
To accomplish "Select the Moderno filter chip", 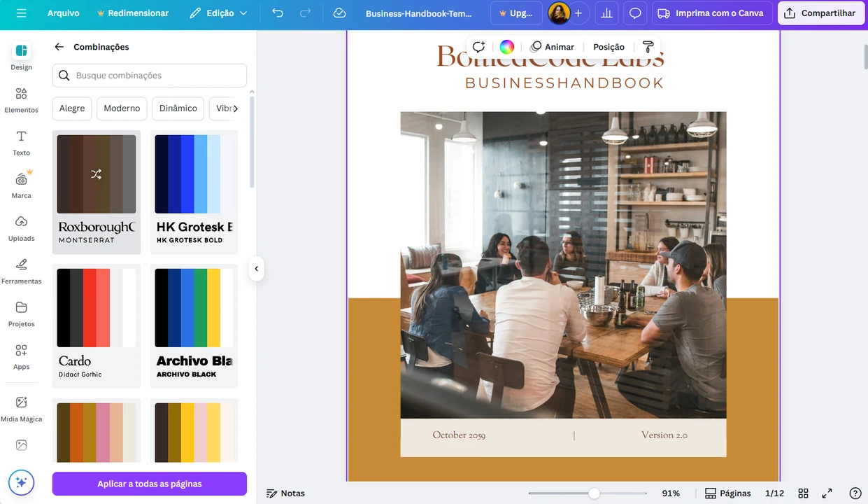I will point(122,108).
